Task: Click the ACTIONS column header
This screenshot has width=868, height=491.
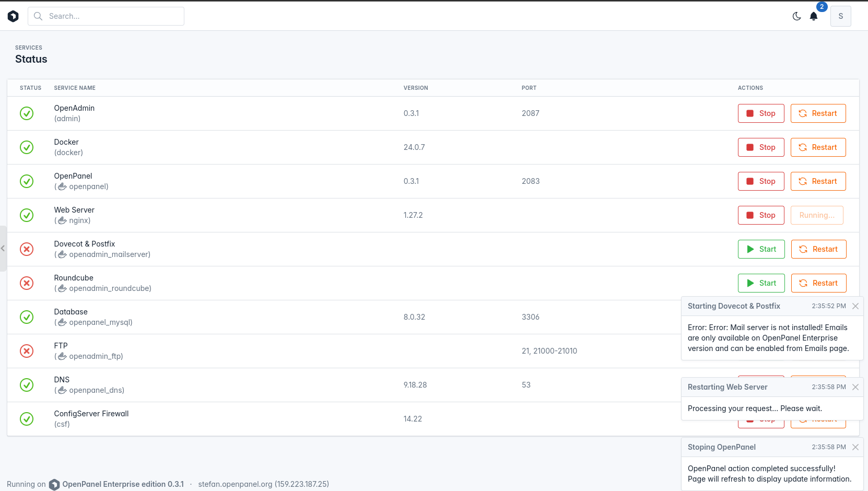Action: pos(750,88)
